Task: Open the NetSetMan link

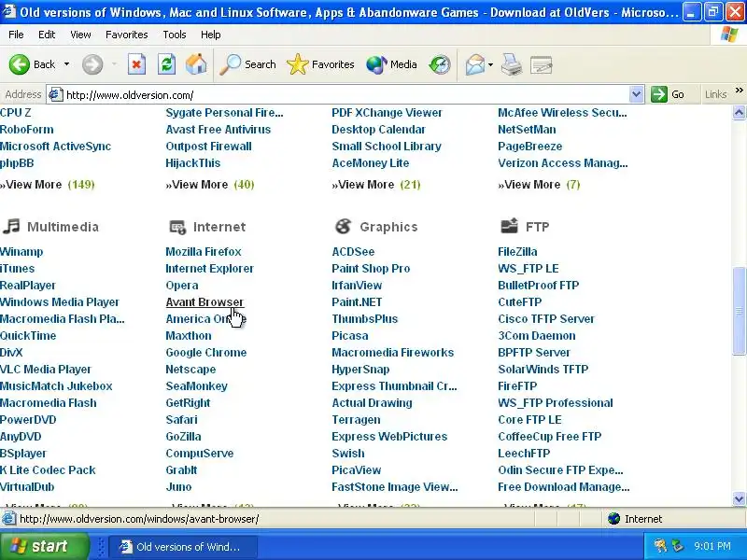Action: coord(527,129)
